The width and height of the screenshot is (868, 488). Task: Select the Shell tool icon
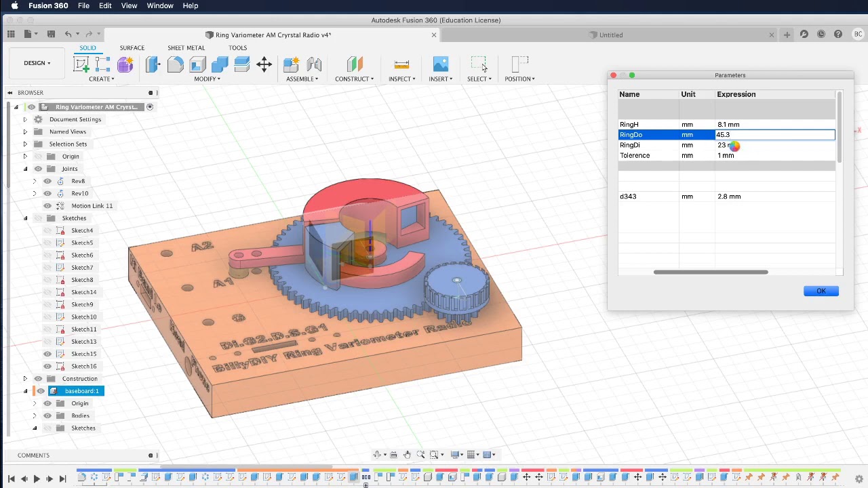(x=197, y=64)
